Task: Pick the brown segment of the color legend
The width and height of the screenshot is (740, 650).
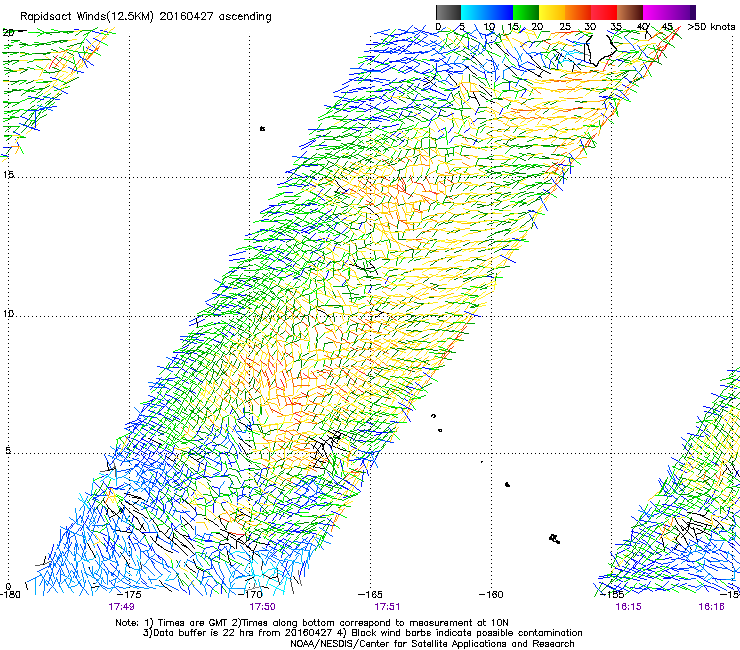Action: tap(630, 12)
